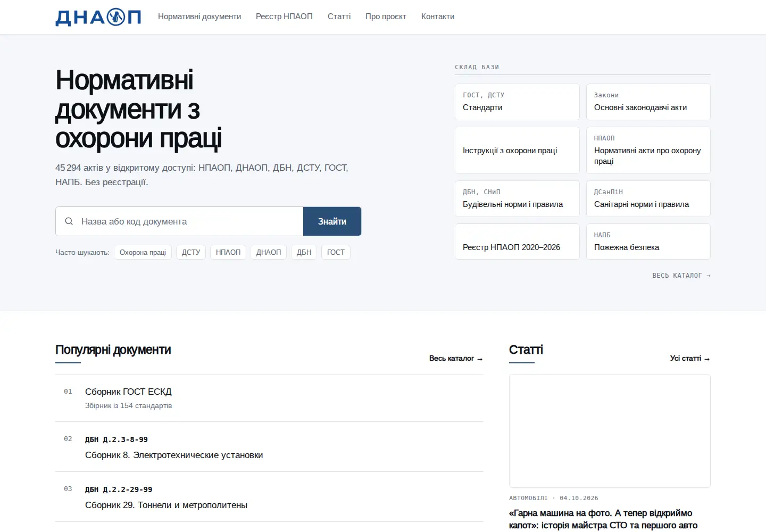766x532 pixels.
Task: Choose the ДНАОП quick search tag
Action: point(269,252)
